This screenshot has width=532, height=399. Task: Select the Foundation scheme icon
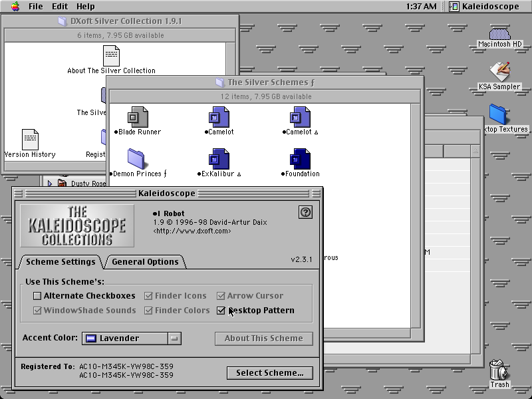click(x=301, y=158)
